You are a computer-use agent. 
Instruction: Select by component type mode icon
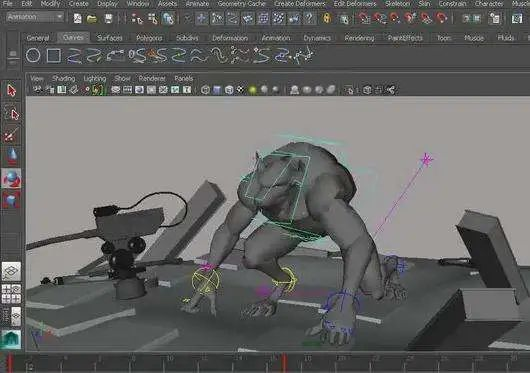click(x=168, y=19)
